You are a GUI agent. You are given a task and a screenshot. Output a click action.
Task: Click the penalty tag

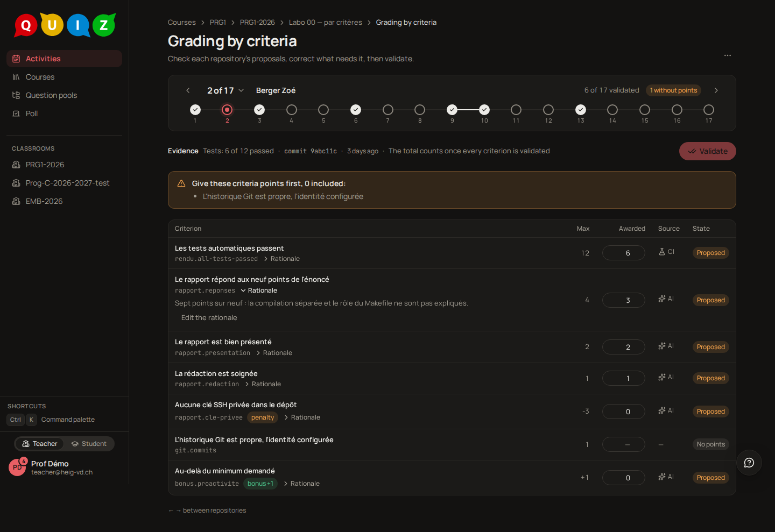263,417
